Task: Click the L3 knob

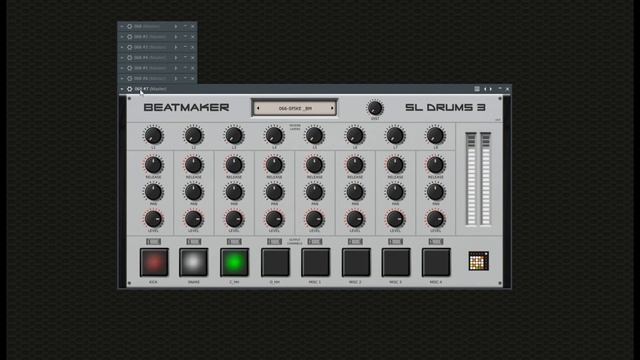Action: tap(234, 136)
